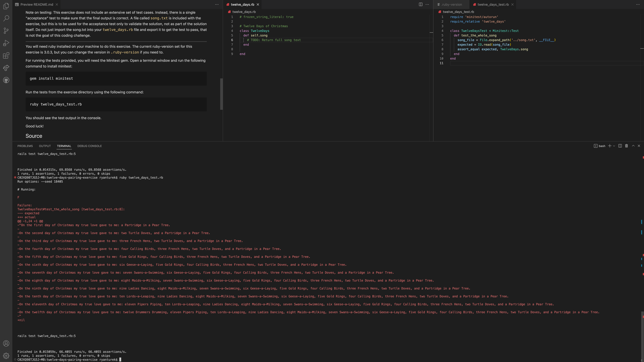Click the terminal prompt input at bottom

(120, 360)
